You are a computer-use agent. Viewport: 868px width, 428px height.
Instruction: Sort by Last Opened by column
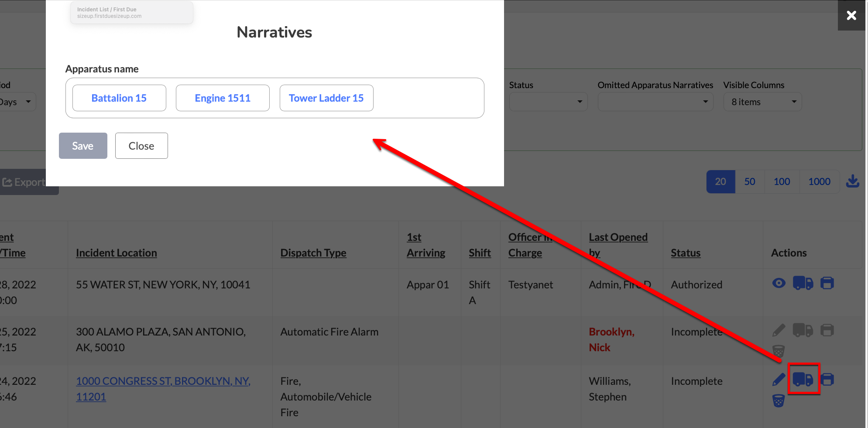(x=618, y=245)
